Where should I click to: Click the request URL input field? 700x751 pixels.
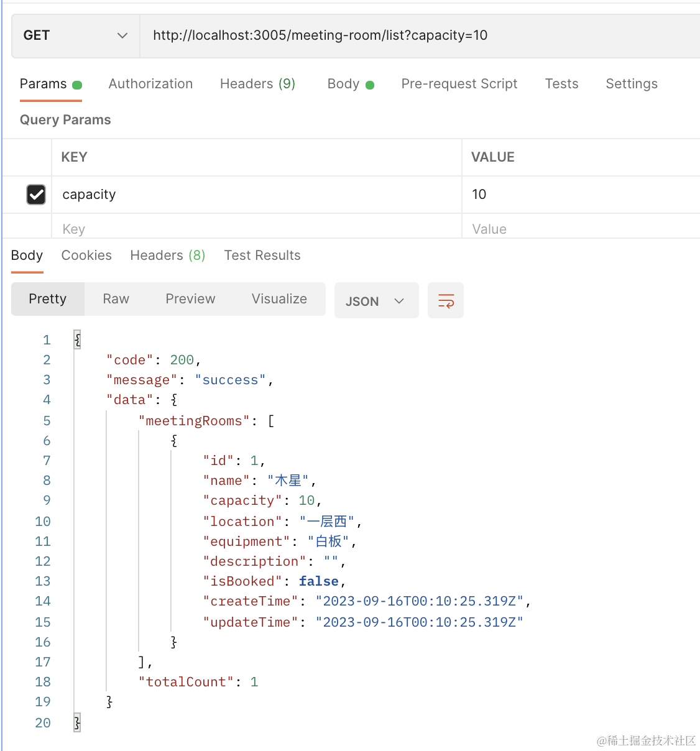[417, 35]
